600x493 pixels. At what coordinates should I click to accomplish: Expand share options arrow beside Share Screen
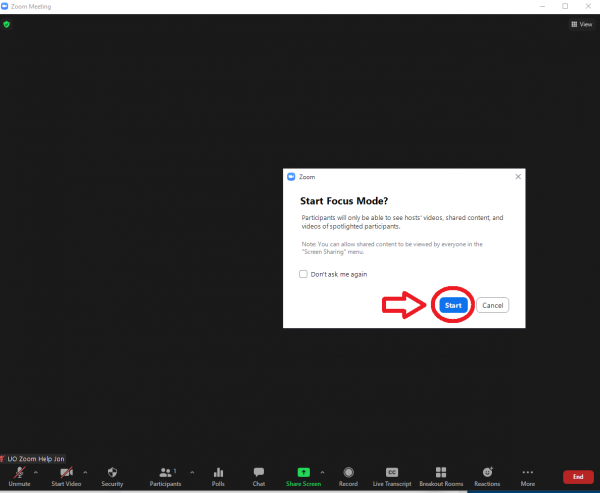pos(322,473)
